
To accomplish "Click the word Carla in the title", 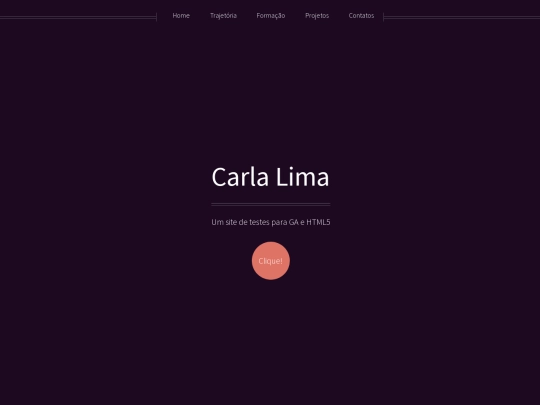I will [240, 177].
